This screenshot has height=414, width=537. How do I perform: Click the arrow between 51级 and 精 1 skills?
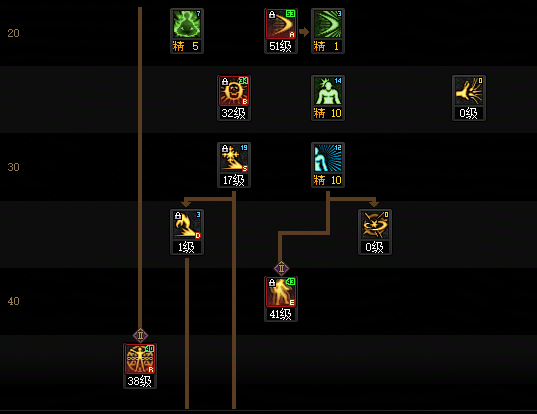point(304,32)
